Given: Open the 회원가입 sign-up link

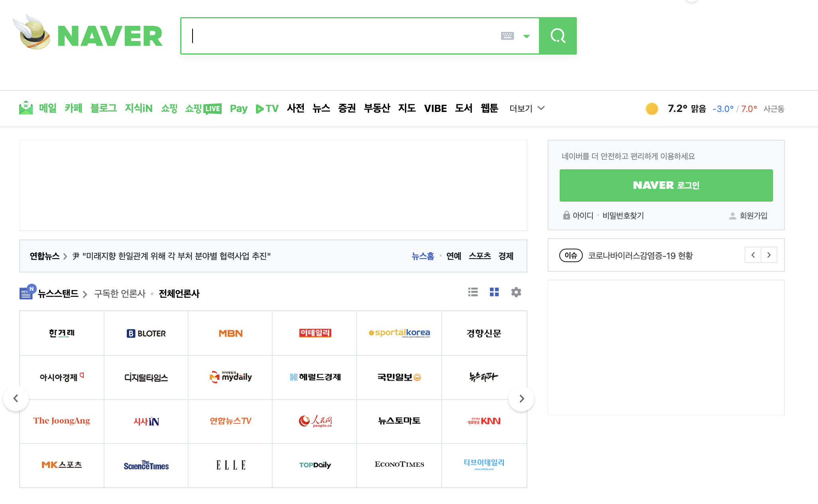Looking at the screenshot, I should pyautogui.click(x=753, y=216).
